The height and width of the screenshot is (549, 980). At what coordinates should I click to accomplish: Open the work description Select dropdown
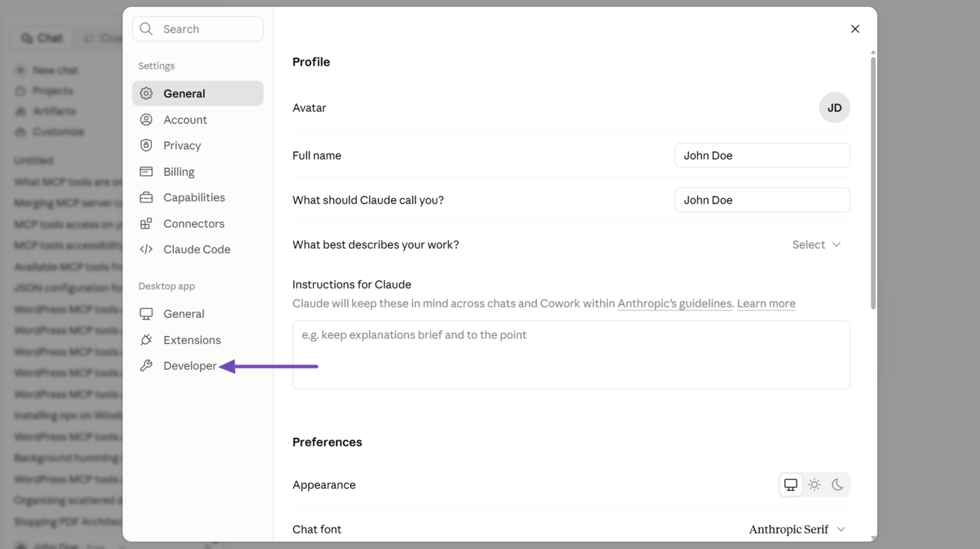(x=816, y=244)
